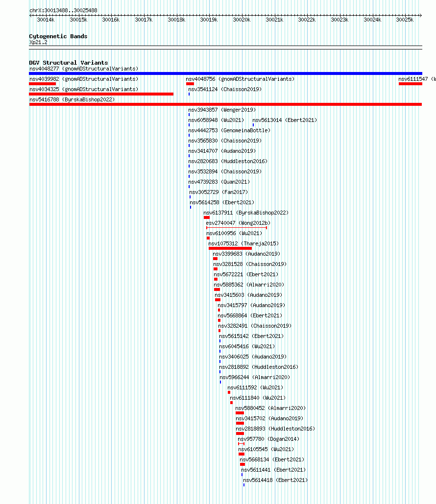Click the nsv4048277 gnomAD variant label
The height and width of the screenshot is (504, 436).
pos(84,69)
